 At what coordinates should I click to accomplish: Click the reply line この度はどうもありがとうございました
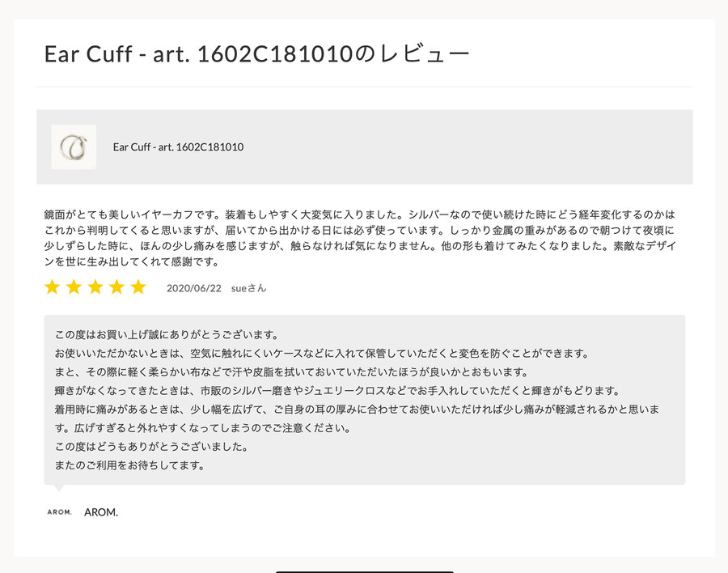tap(152, 447)
